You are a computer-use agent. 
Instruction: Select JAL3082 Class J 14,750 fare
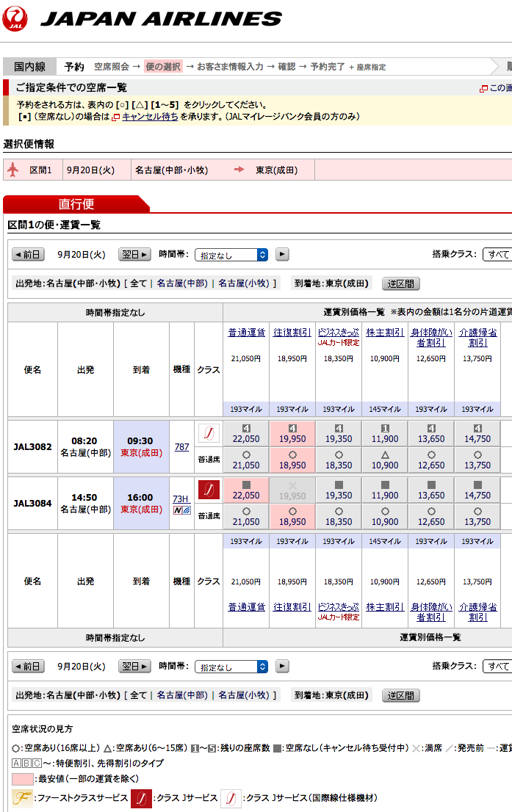click(477, 434)
